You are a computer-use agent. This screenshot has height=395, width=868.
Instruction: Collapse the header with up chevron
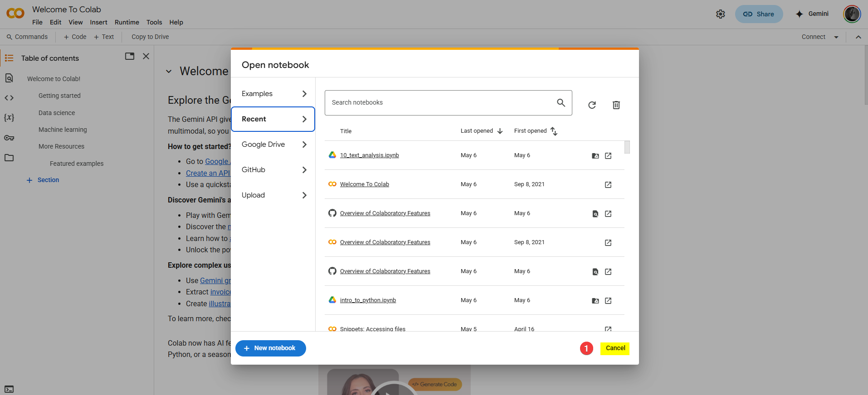858,37
